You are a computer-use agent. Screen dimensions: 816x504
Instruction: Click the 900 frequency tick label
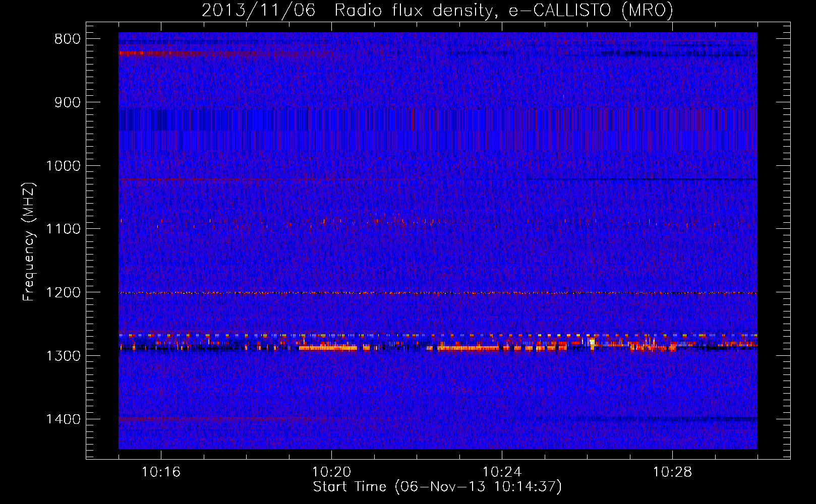click(x=67, y=102)
